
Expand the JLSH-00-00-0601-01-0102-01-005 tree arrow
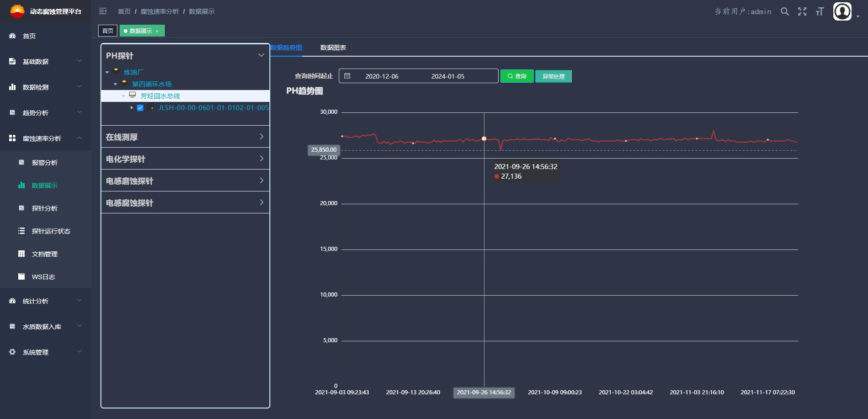click(x=132, y=108)
